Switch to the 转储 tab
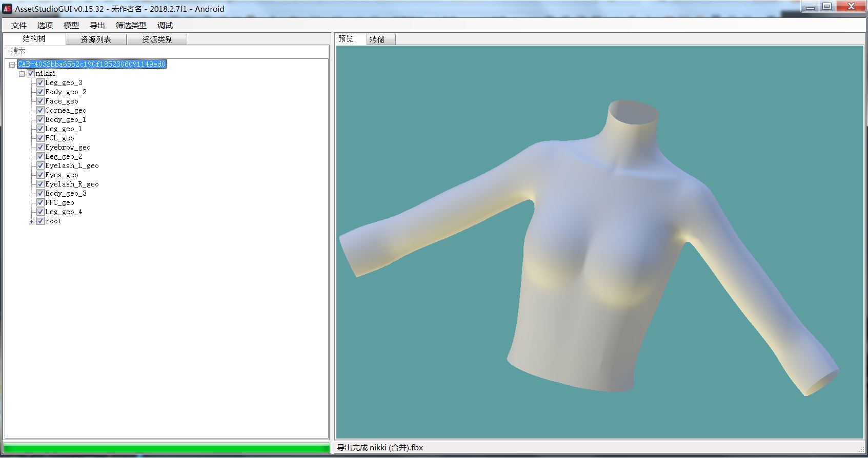Screen dimensions: 868x458 [377, 39]
